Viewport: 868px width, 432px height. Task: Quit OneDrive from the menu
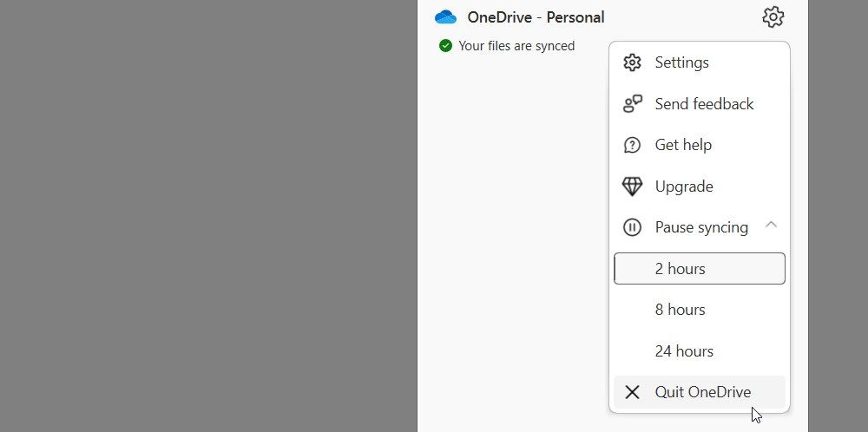[702, 392]
